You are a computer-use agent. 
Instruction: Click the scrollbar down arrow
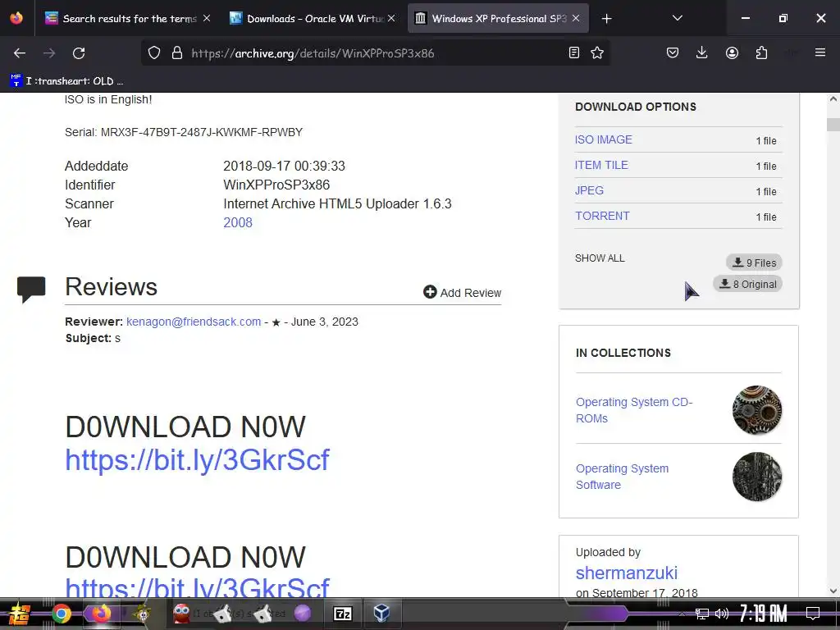coord(833,591)
